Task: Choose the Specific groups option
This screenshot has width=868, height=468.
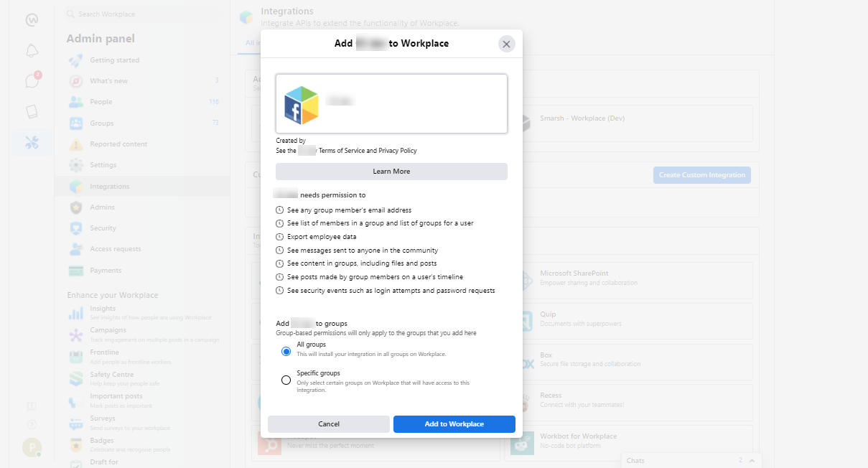Action: click(286, 380)
